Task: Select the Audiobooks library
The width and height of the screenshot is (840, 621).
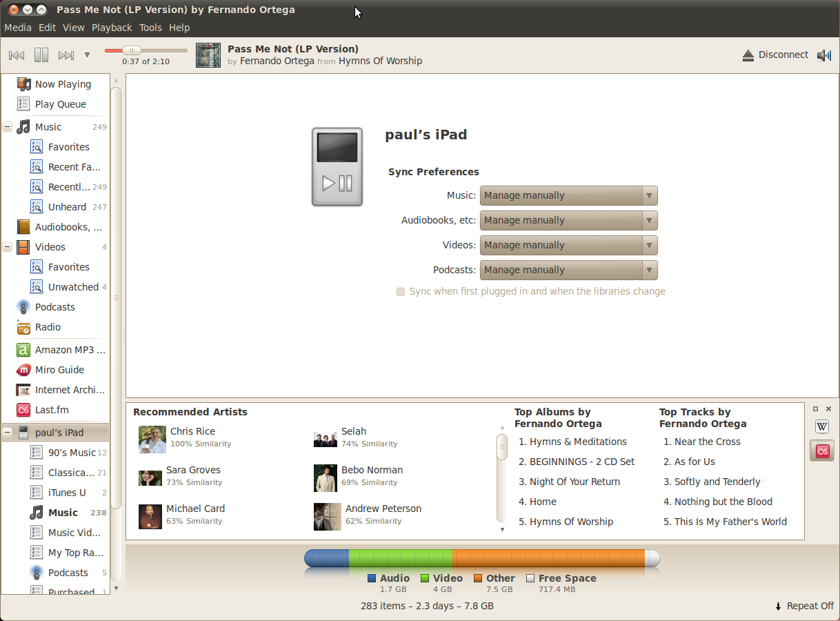Action: 55,227
